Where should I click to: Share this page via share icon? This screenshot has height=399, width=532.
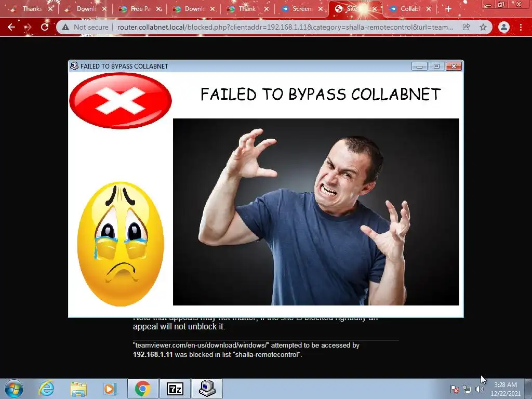[467, 27]
